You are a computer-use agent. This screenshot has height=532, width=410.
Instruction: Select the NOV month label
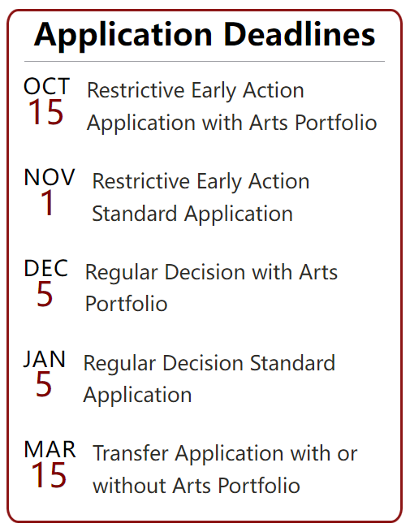pos(50,177)
